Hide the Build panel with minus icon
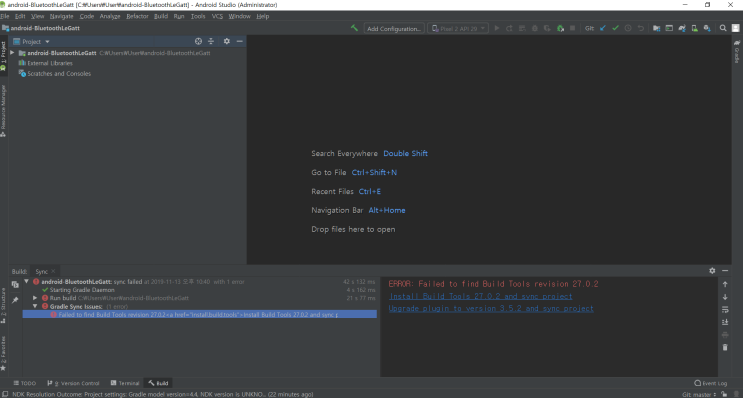 pyautogui.click(x=725, y=271)
